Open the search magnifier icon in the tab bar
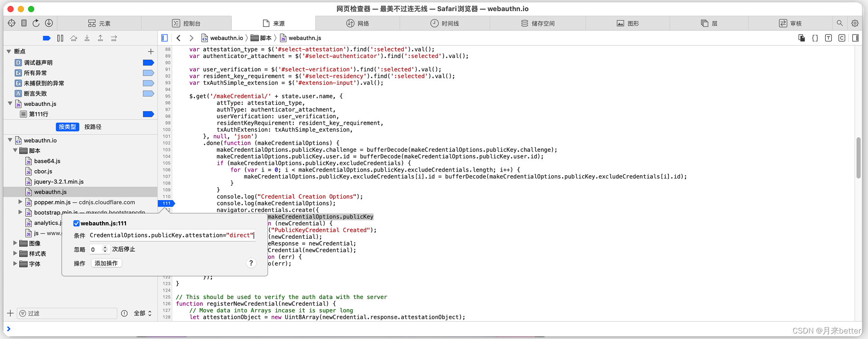 pyautogui.click(x=840, y=23)
